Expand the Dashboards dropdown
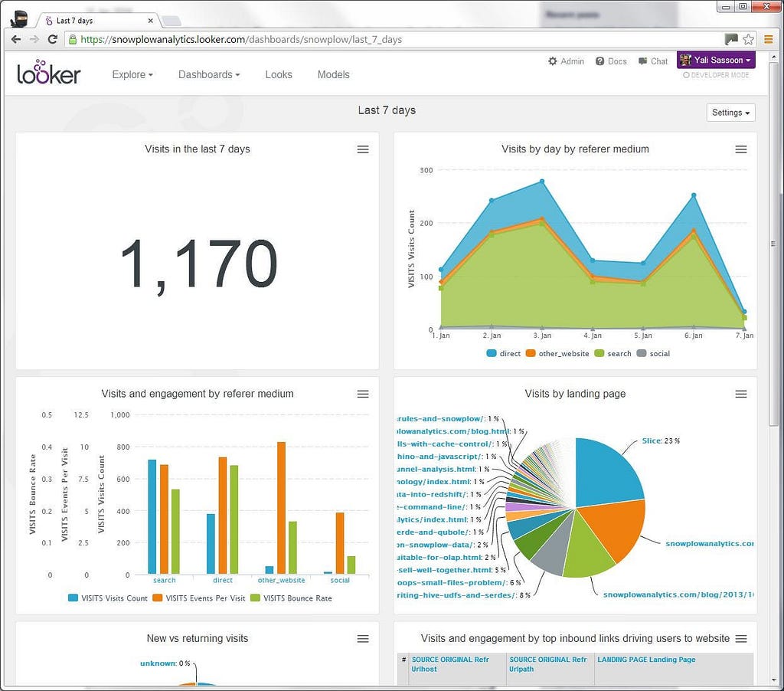 [209, 74]
